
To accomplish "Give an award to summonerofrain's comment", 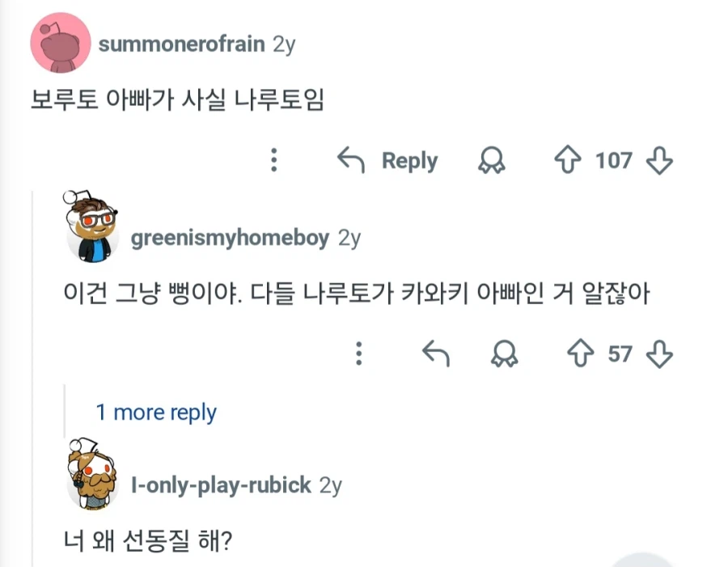I will pos(492,161).
